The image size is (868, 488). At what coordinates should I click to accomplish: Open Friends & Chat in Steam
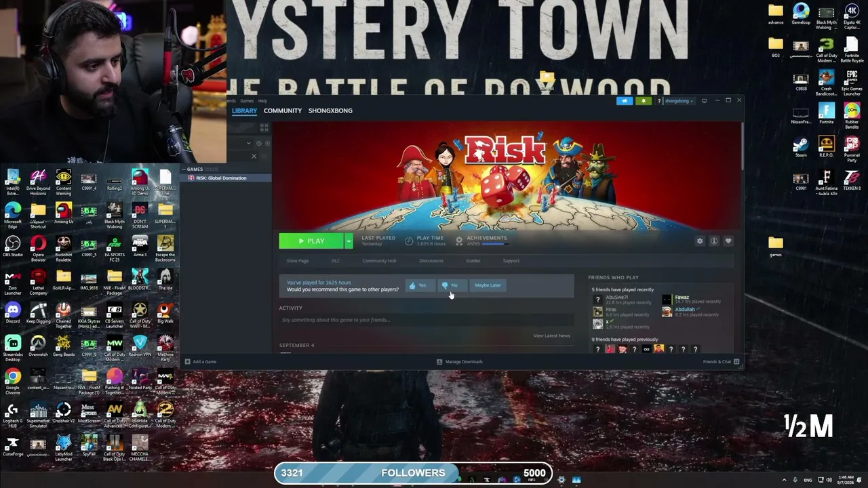click(720, 362)
